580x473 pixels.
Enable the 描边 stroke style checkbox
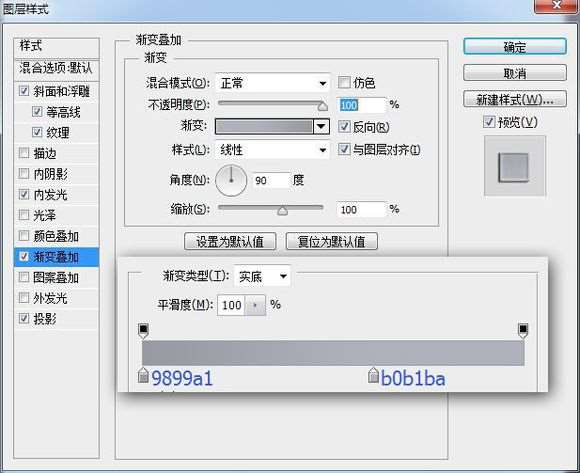tap(24, 153)
